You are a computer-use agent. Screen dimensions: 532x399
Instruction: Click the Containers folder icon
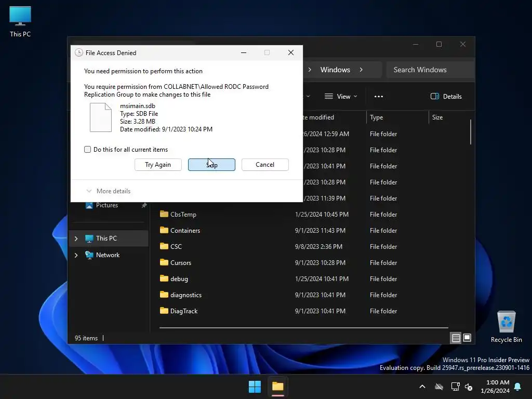point(164,230)
